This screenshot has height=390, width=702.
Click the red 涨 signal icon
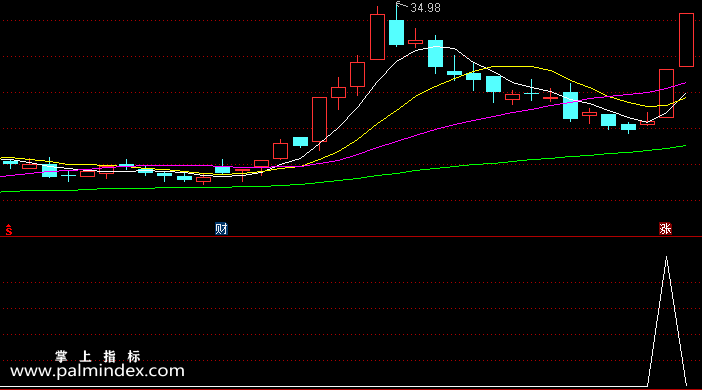665,229
